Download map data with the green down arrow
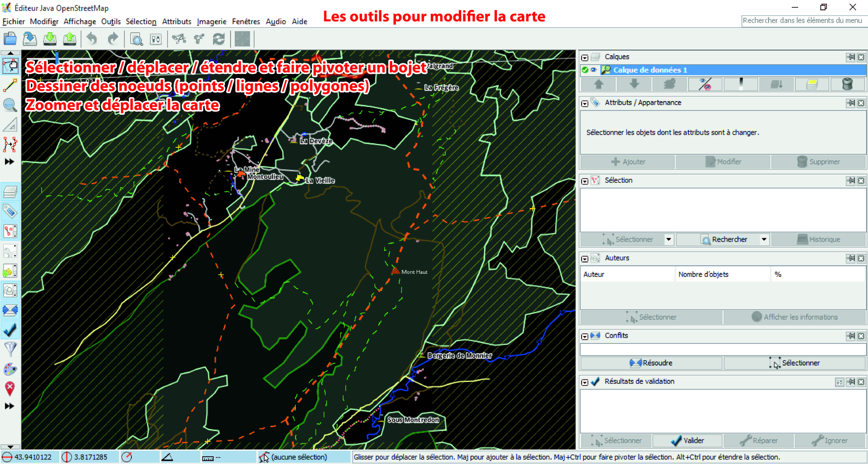 pyautogui.click(x=50, y=39)
